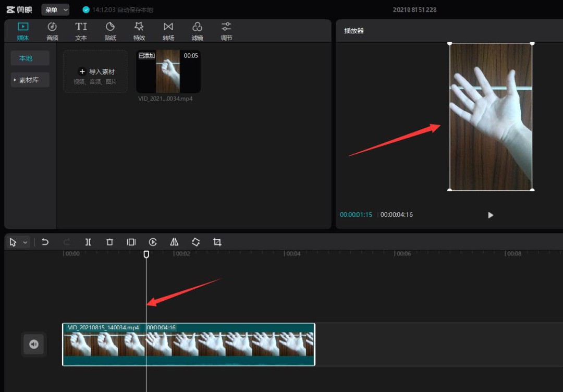Select the split clip tool
Image resolution: width=563 pixels, height=392 pixels.
(88, 242)
